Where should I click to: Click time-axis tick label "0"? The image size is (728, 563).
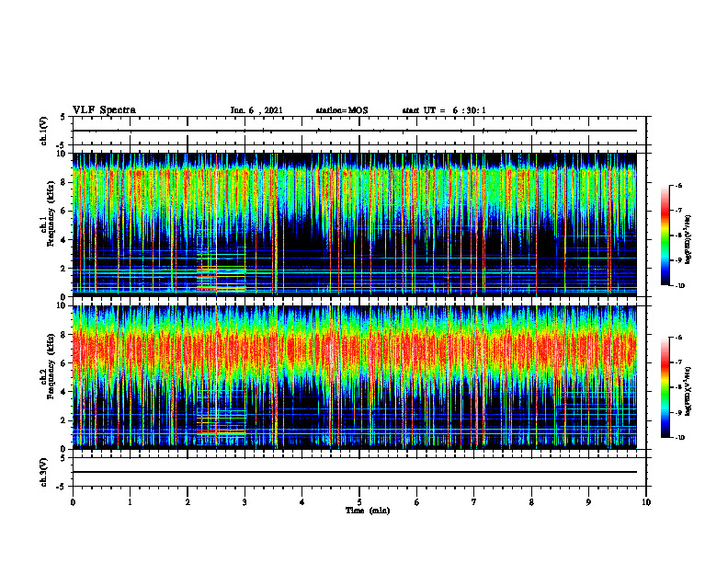[x=73, y=502]
